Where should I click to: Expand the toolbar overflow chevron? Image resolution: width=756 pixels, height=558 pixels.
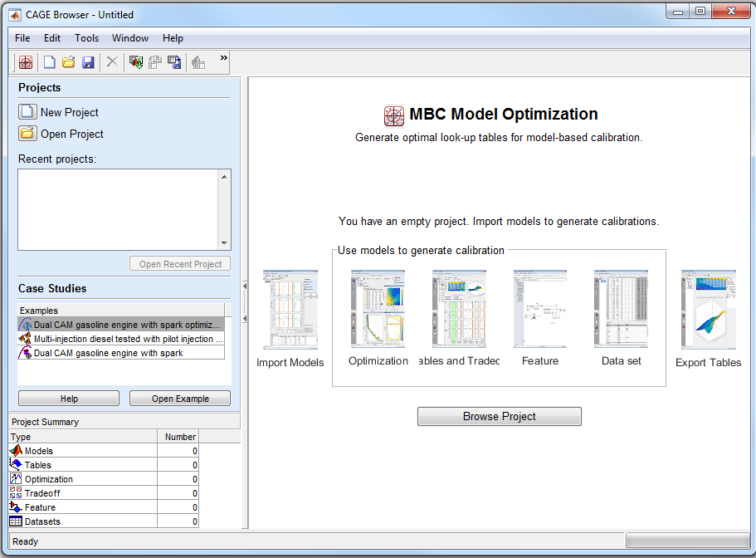(x=223, y=58)
